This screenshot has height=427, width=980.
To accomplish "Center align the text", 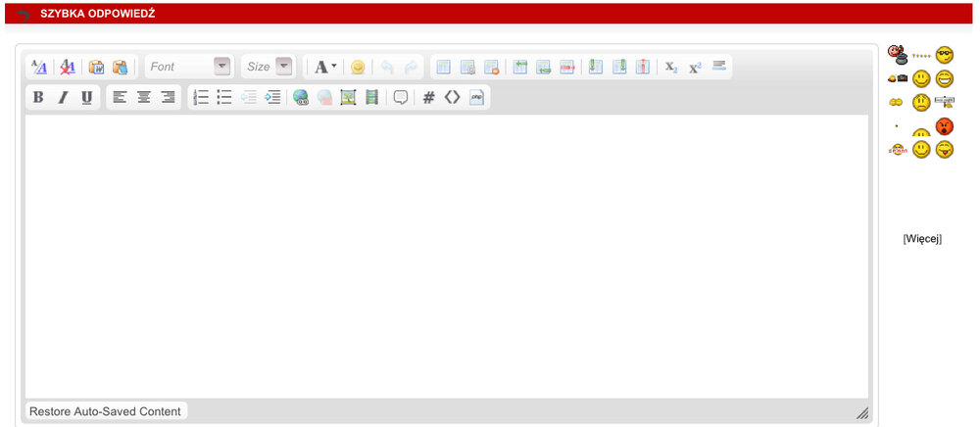I will (144, 97).
